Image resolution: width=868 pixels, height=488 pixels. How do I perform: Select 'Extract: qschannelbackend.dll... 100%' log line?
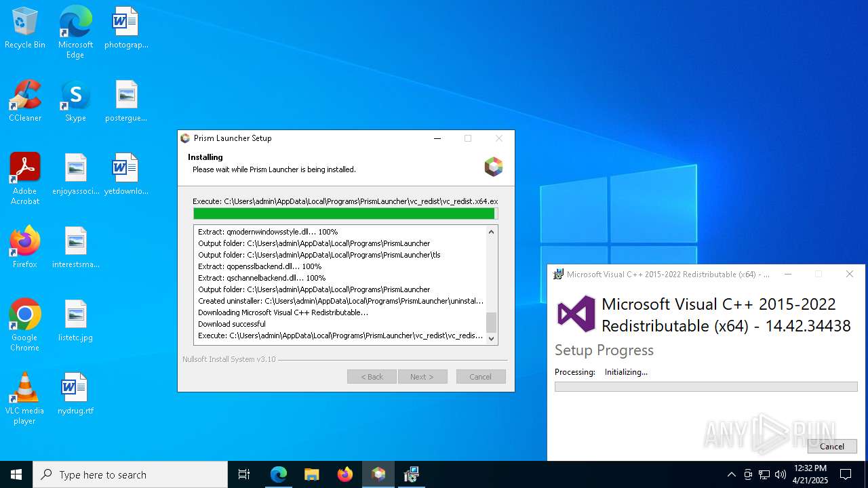tap(262, 278)
